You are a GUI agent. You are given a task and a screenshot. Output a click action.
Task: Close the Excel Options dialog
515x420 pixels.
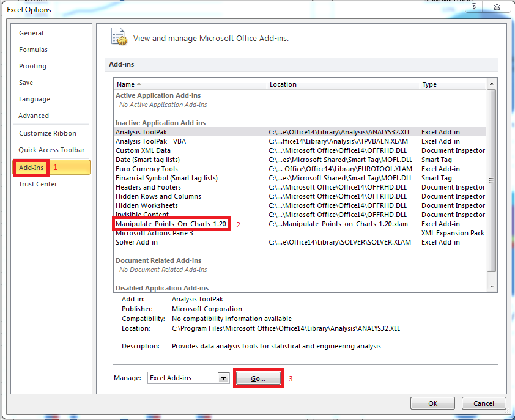[x=497, y=7]
